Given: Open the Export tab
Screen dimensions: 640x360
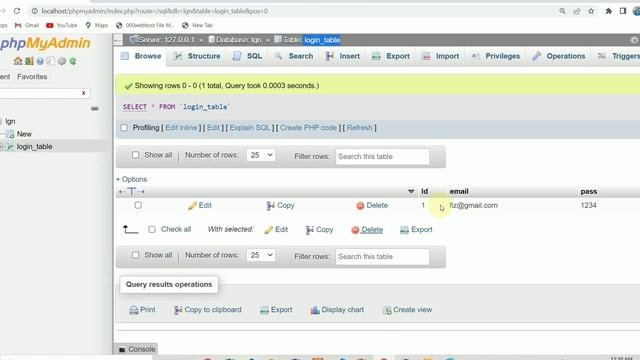Looking at the screenshot, I should click(391, 56).
